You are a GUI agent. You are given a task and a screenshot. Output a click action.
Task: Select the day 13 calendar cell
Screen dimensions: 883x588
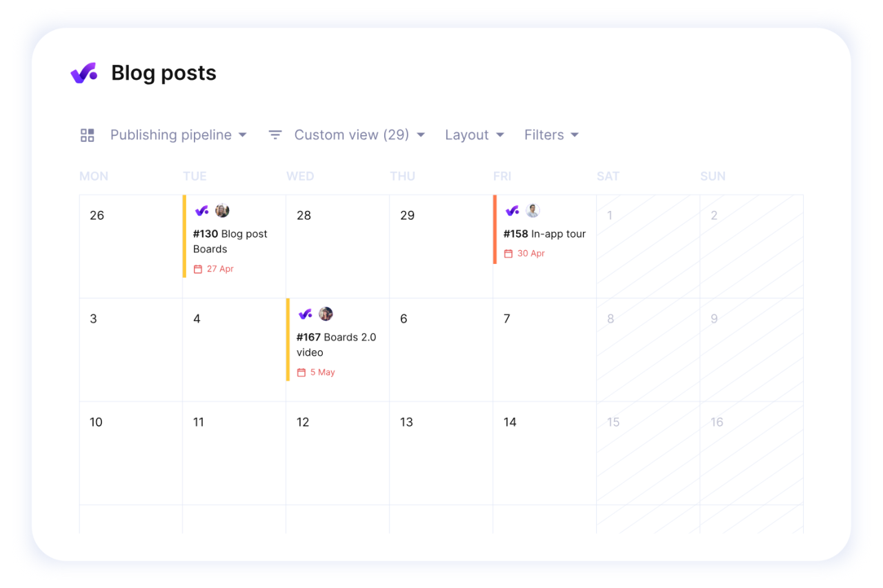(441, 453)
